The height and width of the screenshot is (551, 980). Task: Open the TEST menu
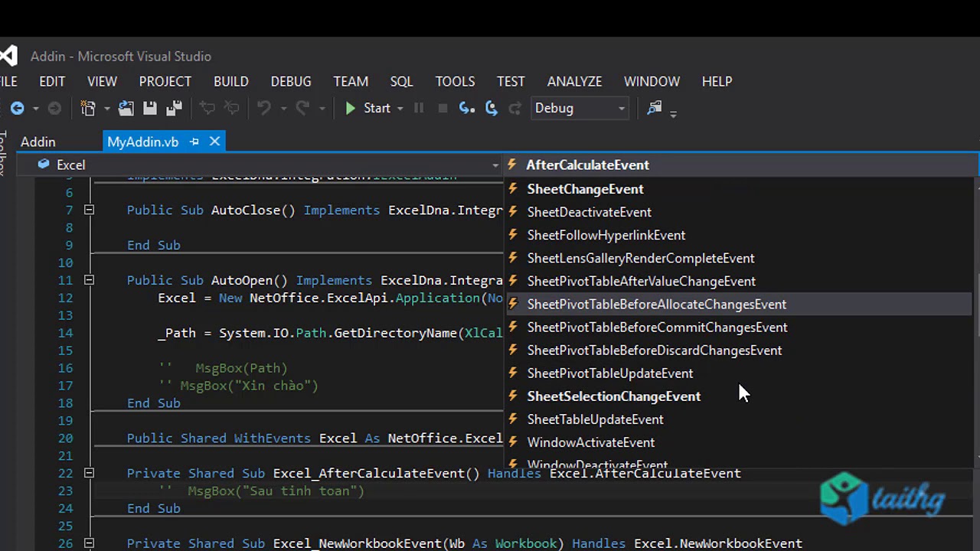point(511,81)
